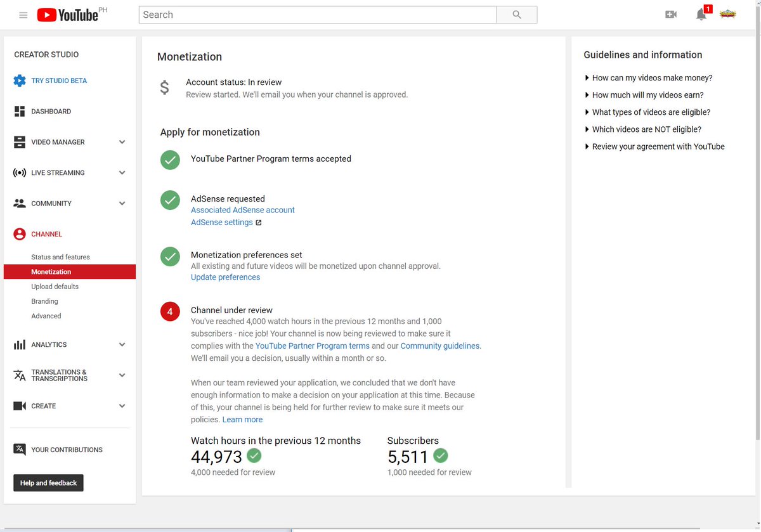Open Advanced channel settings
Image resolution: width=761 pixels, height=532 pixels.
tap(46, 316)
